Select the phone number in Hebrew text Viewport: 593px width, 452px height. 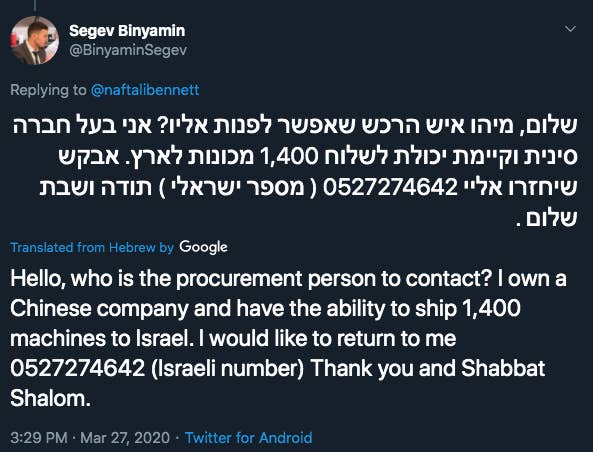[390, 187]
